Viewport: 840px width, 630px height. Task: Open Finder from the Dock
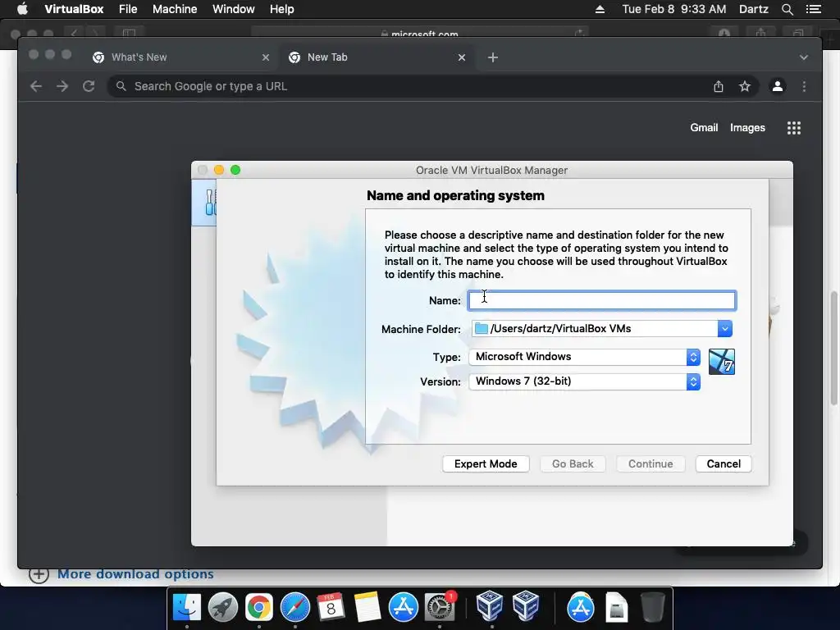coord(186,608)
